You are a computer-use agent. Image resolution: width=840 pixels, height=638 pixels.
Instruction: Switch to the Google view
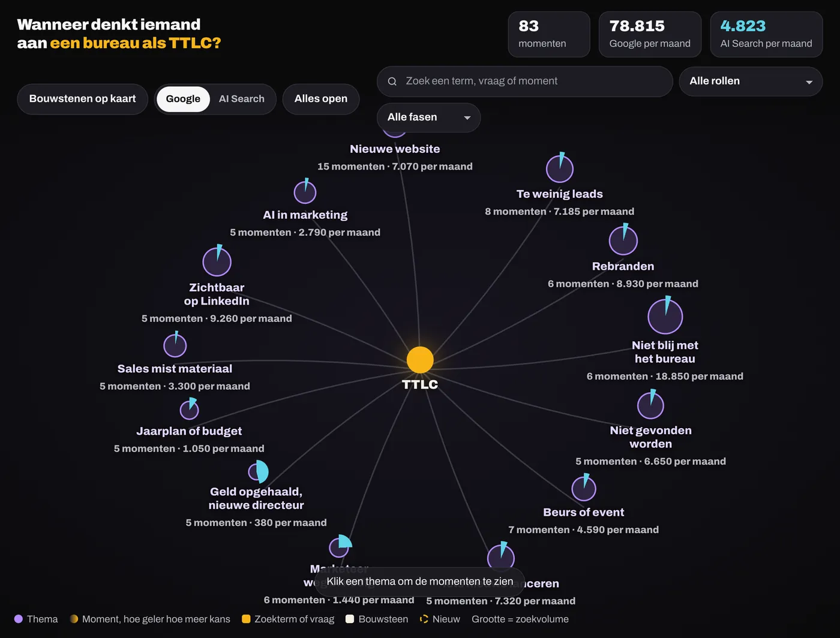click(x=183, y=99)
